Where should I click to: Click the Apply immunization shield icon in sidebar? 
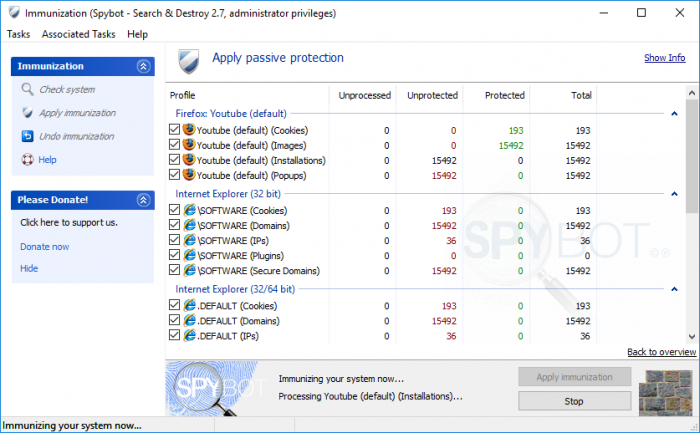point(27,112)
